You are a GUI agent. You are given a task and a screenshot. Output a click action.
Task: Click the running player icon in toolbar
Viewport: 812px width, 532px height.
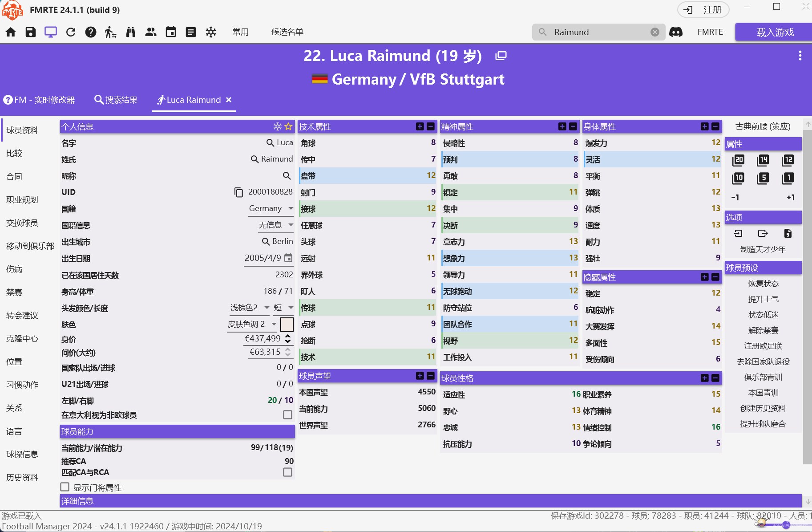point(110,32)
